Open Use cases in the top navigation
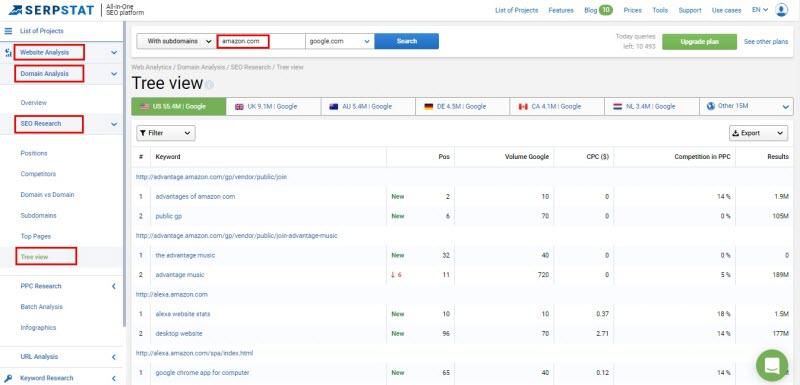This screenshot has height=385, width=800. pos(727,10)
